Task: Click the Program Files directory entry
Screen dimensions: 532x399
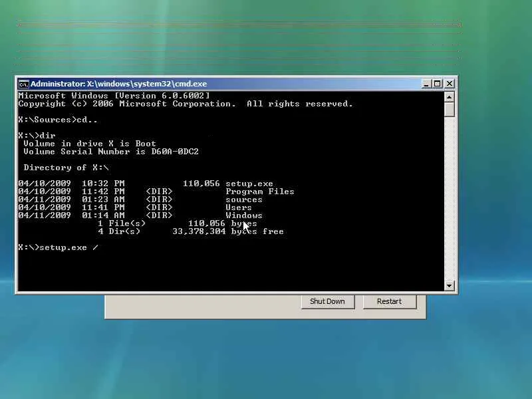Action: tap(260, 192)
